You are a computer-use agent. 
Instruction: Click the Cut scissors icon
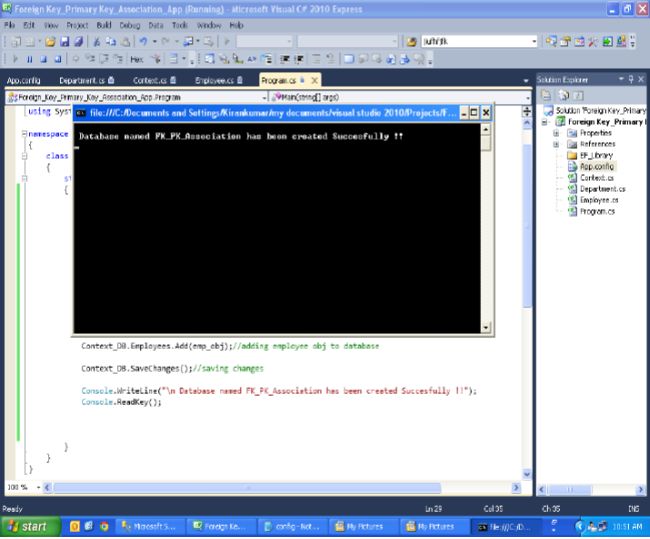pos(98,42)
